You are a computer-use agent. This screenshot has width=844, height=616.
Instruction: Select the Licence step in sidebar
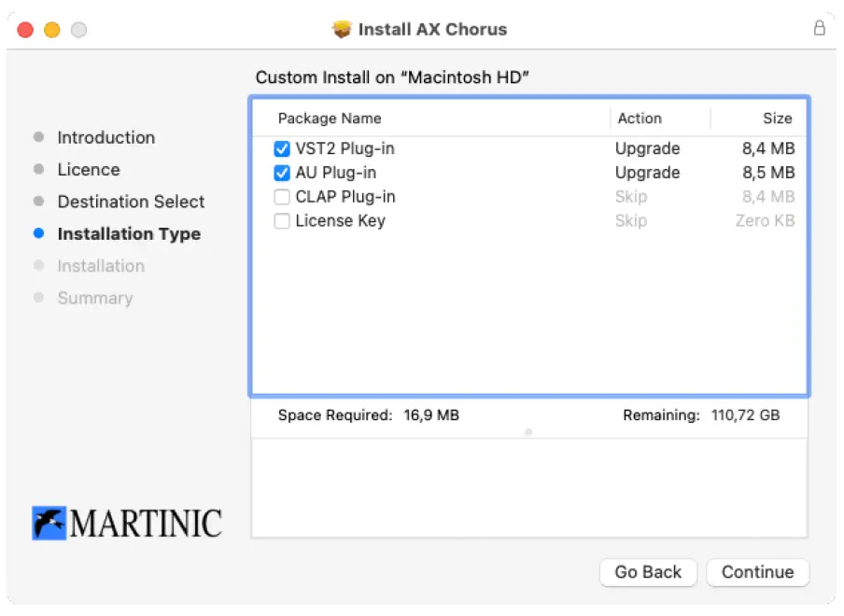click(89, 170)
